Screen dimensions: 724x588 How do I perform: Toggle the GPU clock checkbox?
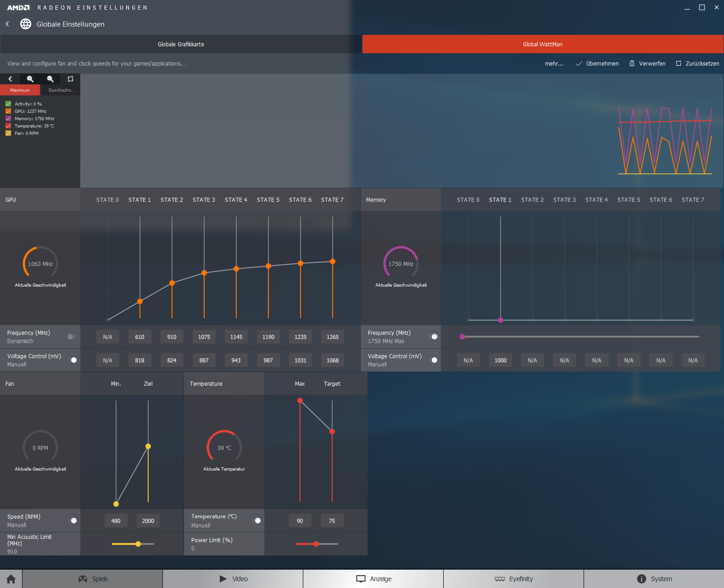coord(8,111)
